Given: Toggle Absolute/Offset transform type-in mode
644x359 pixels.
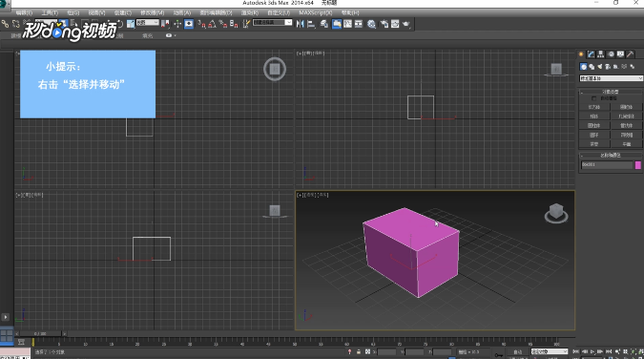Looking at the screenshot, I should tap(367, 352).
